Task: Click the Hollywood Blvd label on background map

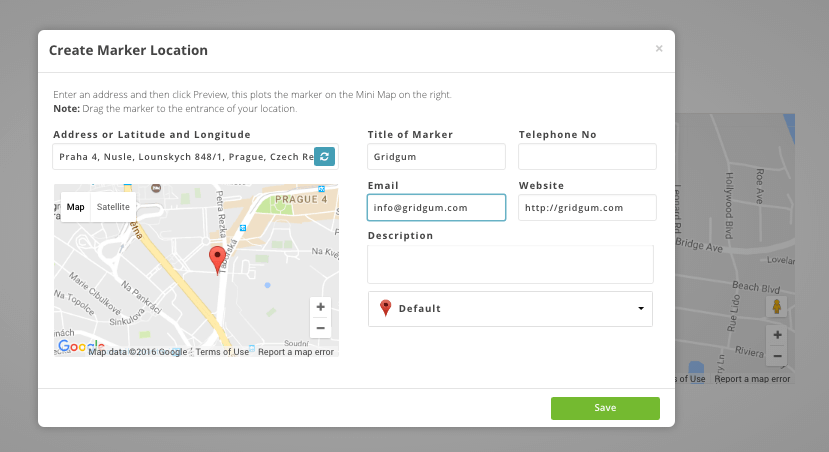Action: pos(729,206)
